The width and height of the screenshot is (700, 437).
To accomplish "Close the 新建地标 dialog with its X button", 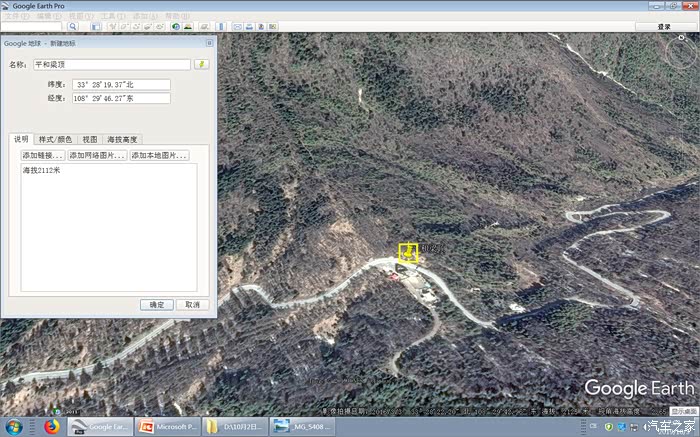I will point(209,43).
